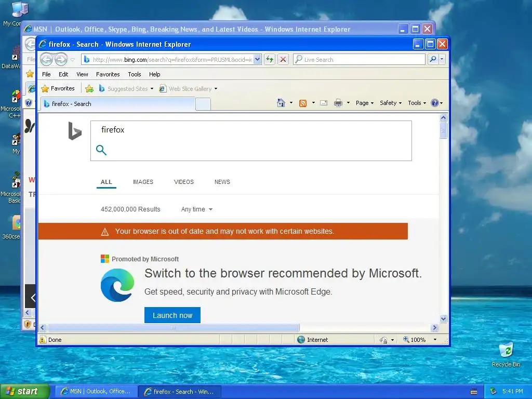Click the blank New Tab button
This screenshot has height=399, width=532.
click(203, 104)
